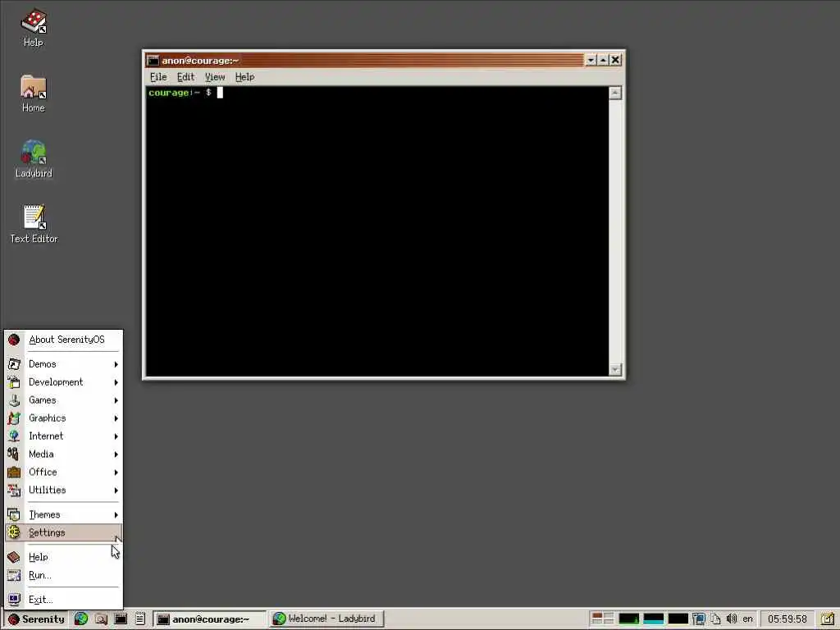Click the terminal scrollbar down arrow
The height and width of the screenshot is (630, 840).
(x=615, y=370)
